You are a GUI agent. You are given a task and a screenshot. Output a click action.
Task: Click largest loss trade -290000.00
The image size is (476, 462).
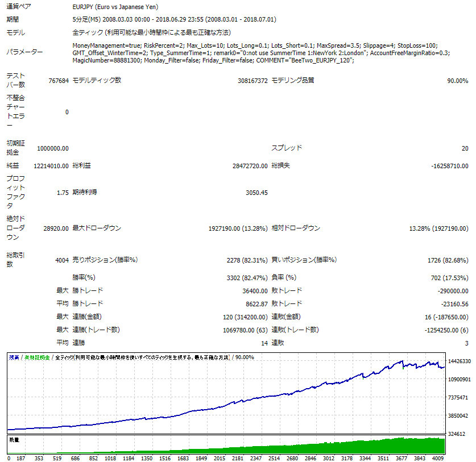453,291
